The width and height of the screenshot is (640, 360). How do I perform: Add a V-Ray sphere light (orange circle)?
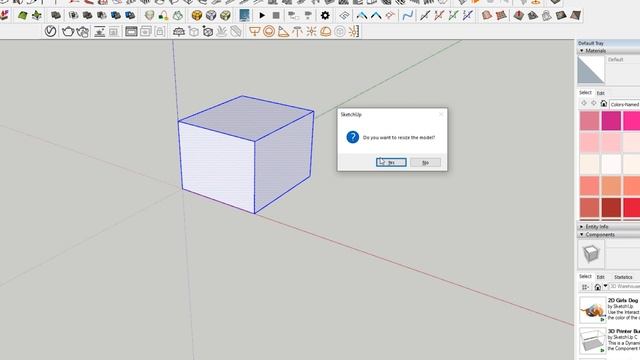point(269,31)
